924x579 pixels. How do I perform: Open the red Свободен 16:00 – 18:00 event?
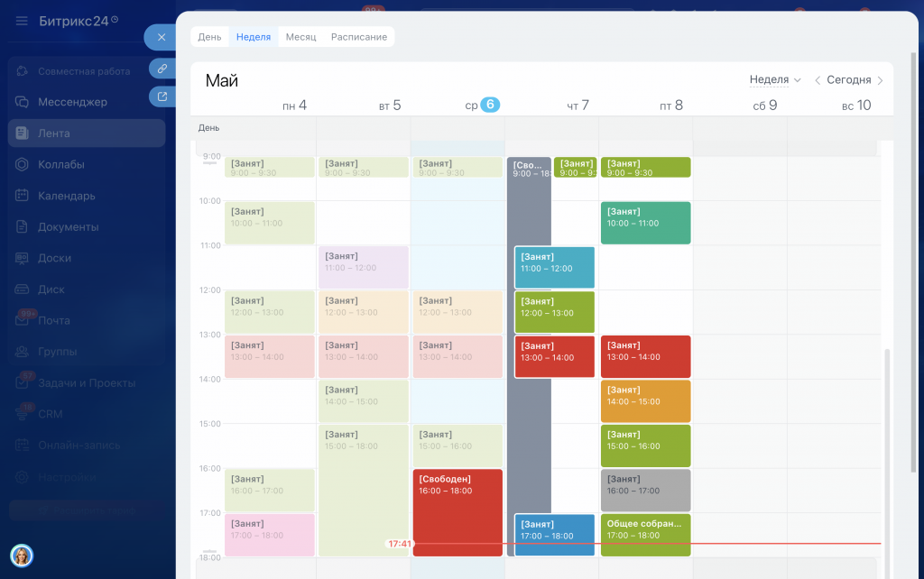pyautogui.click(x=457, y=512)
